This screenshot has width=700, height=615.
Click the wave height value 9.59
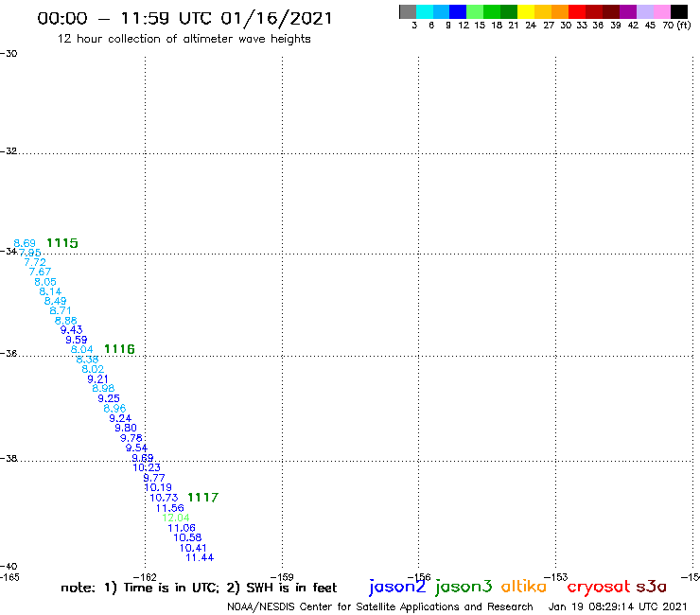(x=77, y=340)
